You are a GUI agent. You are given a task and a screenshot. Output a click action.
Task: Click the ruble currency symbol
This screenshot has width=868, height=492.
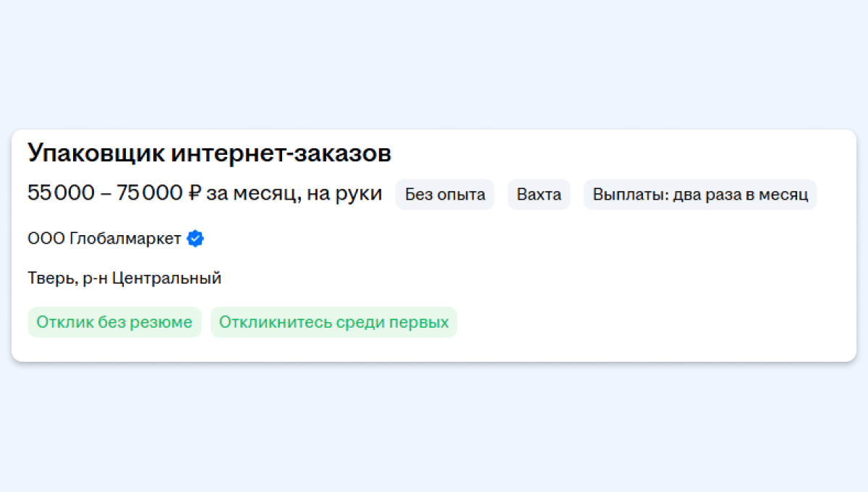click(194, 194)
